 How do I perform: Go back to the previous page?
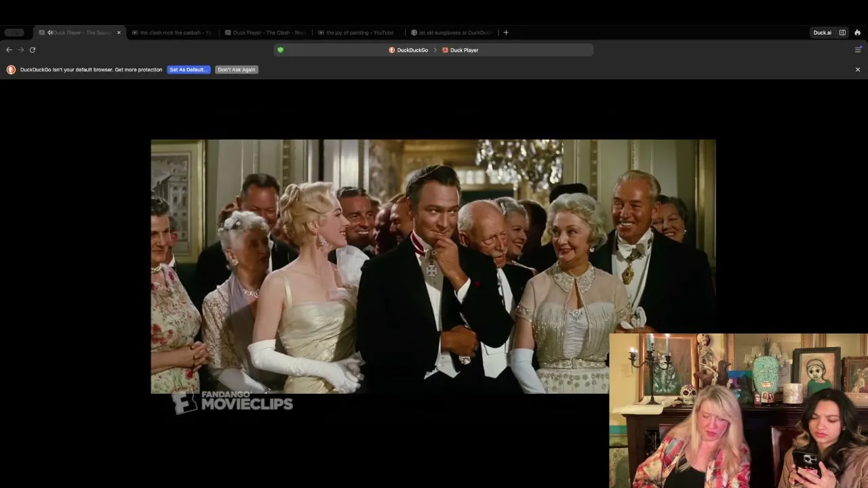point(9,49)
